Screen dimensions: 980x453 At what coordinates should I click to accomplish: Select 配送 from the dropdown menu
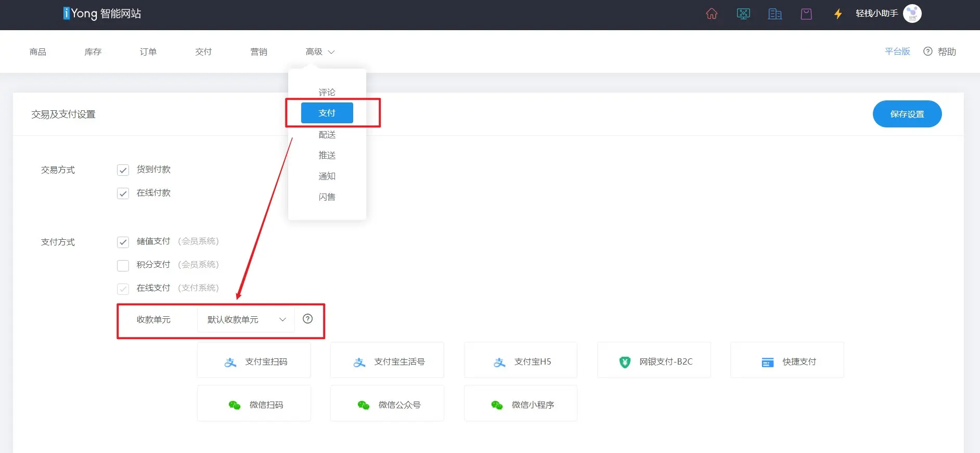point(327,135)
